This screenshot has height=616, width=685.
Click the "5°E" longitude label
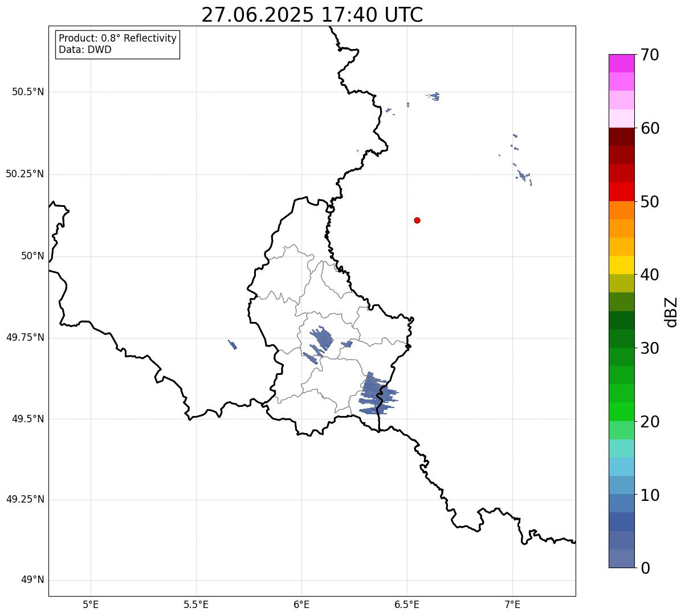91,605
